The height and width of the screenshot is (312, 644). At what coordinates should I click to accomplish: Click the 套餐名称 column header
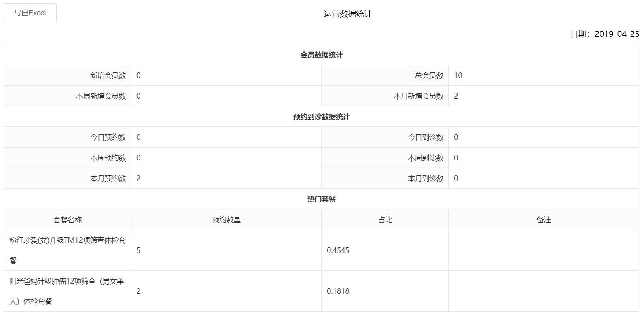68,220
